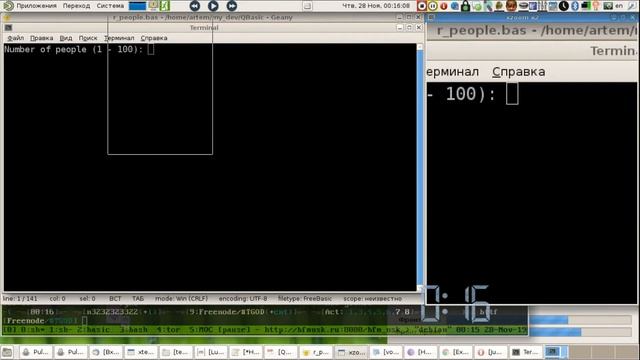The width and height of the screenshot is (640, 360).
Task: Open the Файл menu in Terminal
Action: tap(16, 38)
